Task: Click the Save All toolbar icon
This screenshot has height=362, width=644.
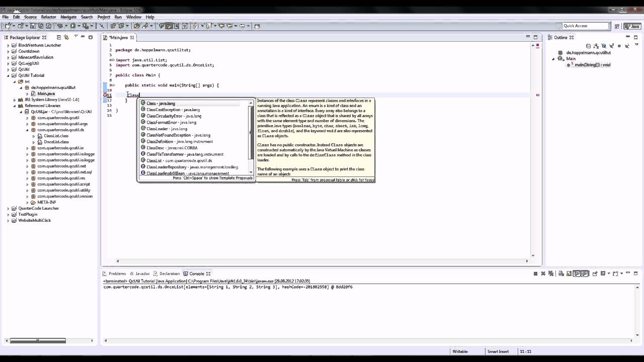Action: 41,25
